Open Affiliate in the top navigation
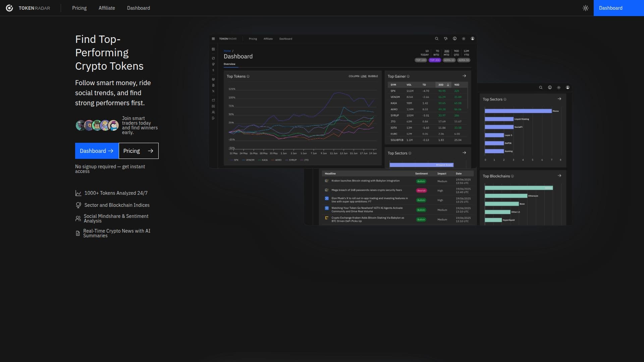Image resolution: width=644 pixels, height=362 pixels. pos(107,8)
